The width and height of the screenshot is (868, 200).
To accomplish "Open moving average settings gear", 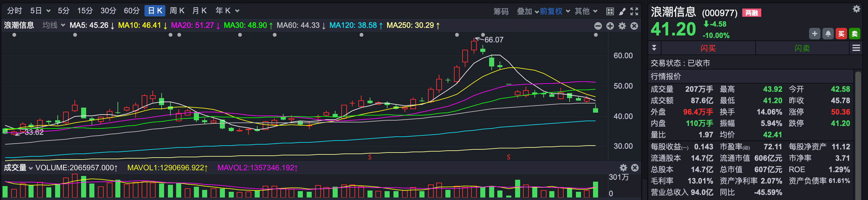I will point(622,26).
